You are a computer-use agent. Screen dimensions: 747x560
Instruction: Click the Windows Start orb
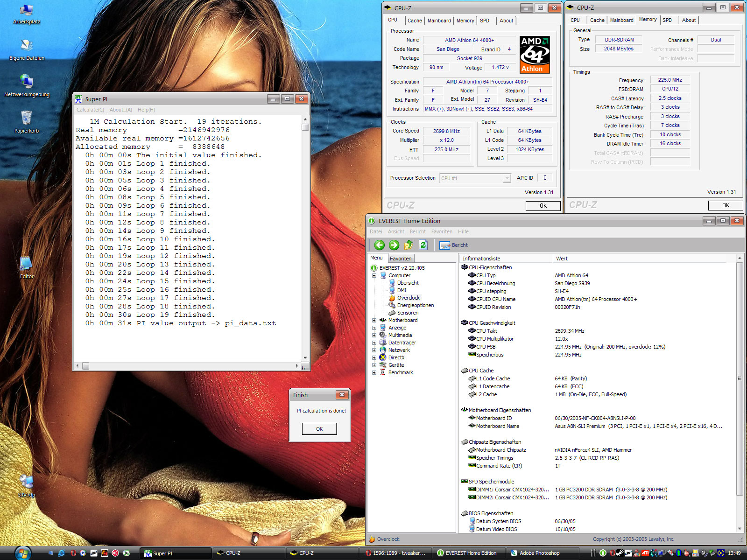click(x=22, y=553)
